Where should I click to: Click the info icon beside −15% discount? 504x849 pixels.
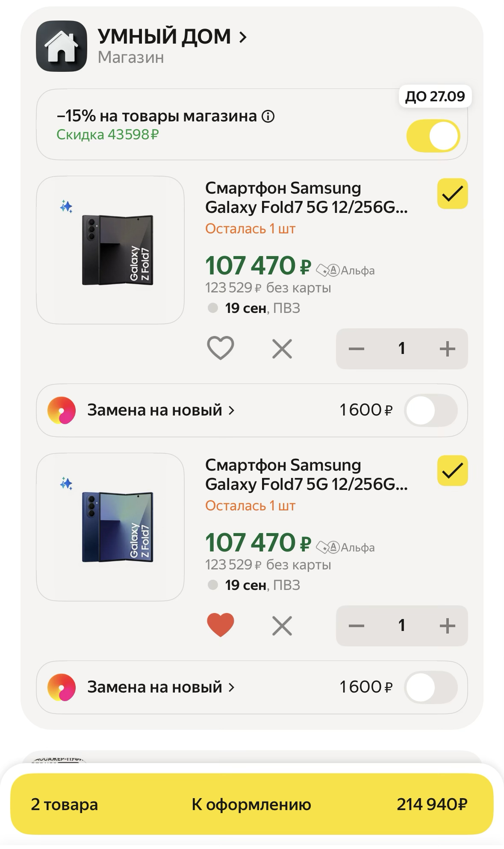(268, 116)
